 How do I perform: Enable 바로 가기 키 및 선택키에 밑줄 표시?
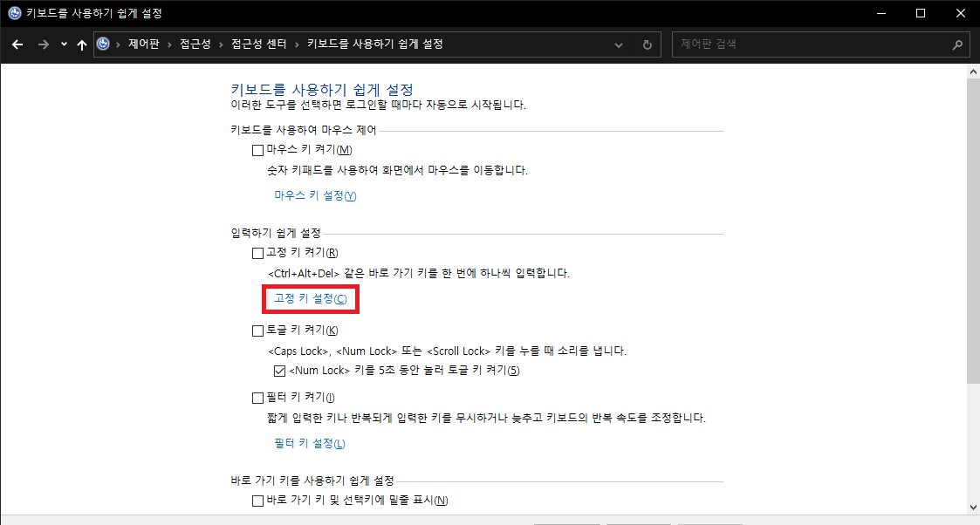coord(258,500)
